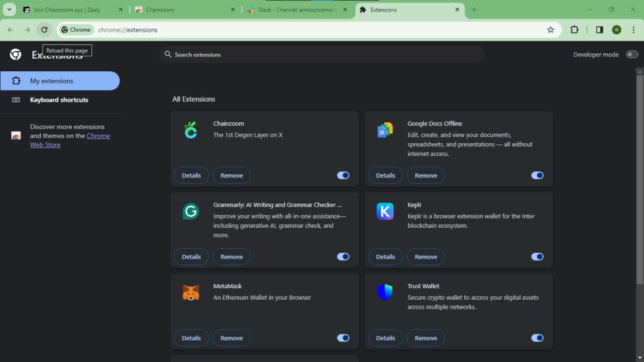Close the Chainzoom tab

(x=232, y=10)
